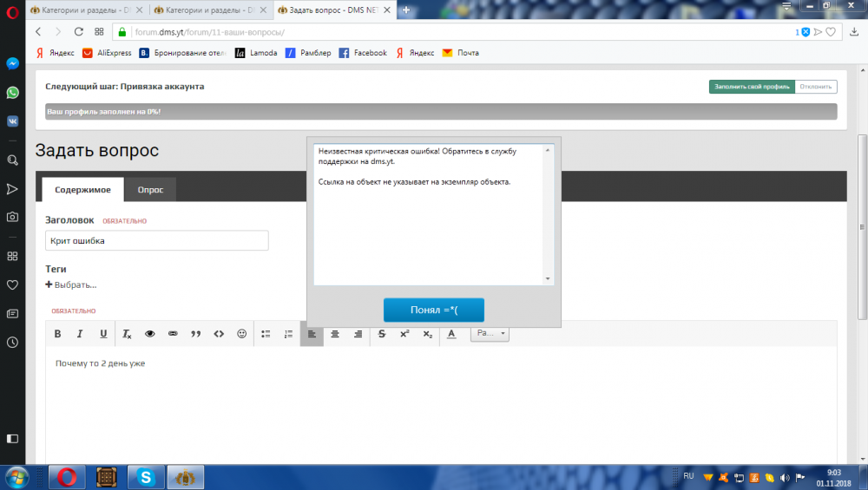
Task: Dismiss the error with "Понял =*(" button
Action: click(433, 310)
